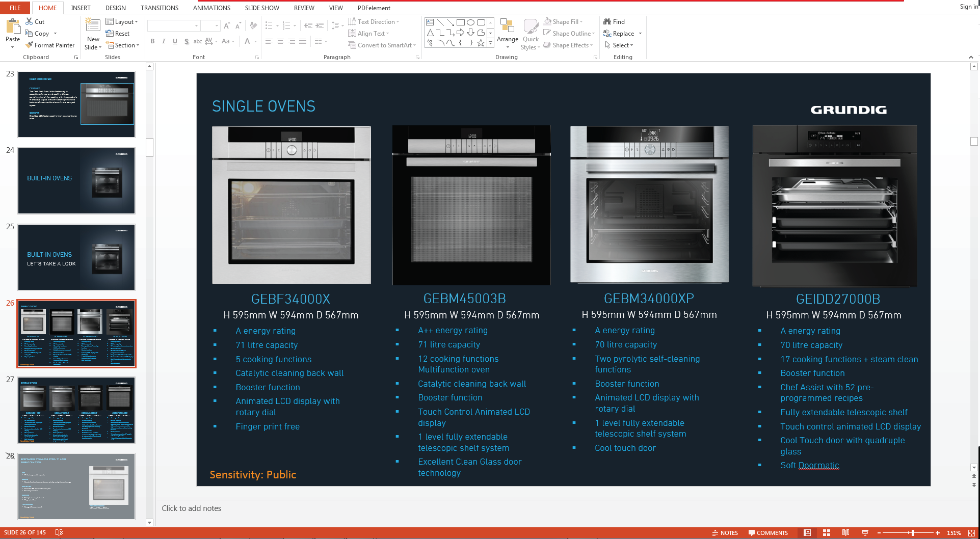Expand the Layout dropdown
Screen dimensions: 980x539
[122, 22]
